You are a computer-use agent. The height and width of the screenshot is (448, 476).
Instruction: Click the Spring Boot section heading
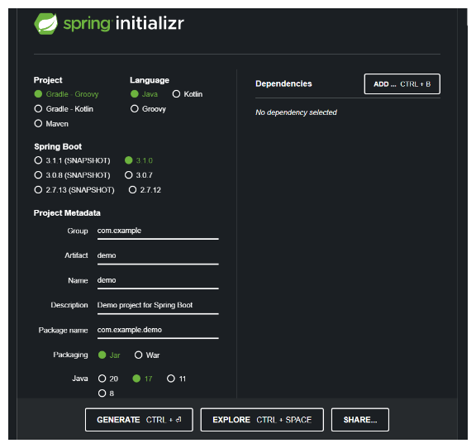(58, 146)
